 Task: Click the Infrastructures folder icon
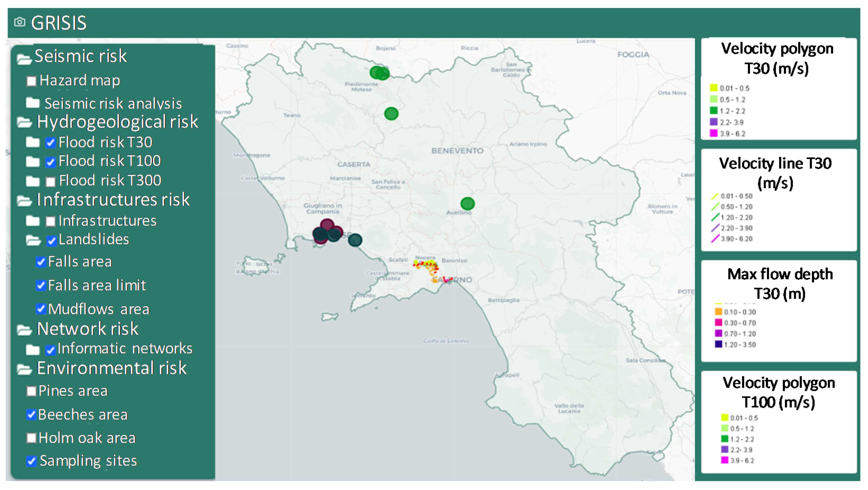(x=33, y=221)
